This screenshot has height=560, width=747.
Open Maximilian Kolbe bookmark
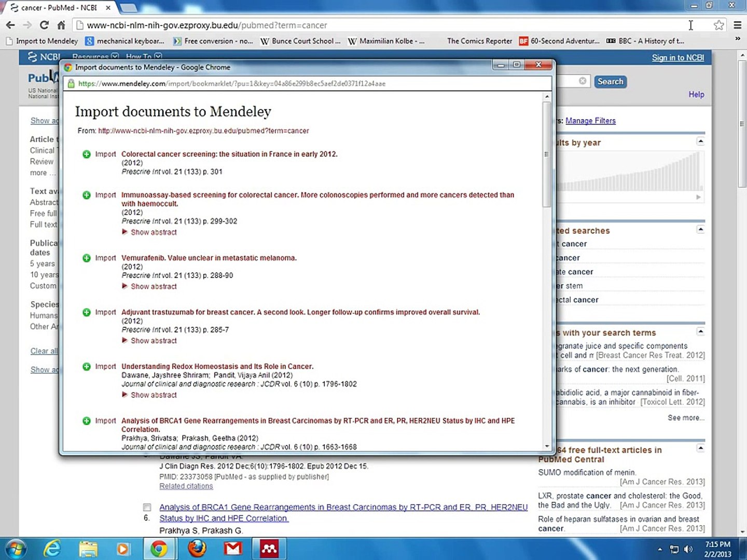386,41
